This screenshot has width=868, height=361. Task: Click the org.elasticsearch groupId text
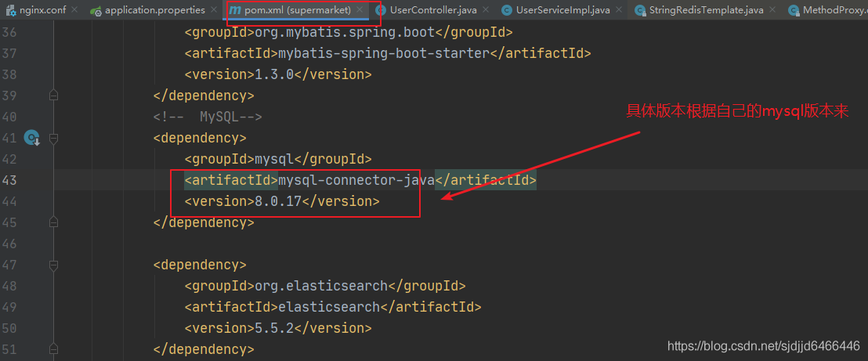coord(321,287)
